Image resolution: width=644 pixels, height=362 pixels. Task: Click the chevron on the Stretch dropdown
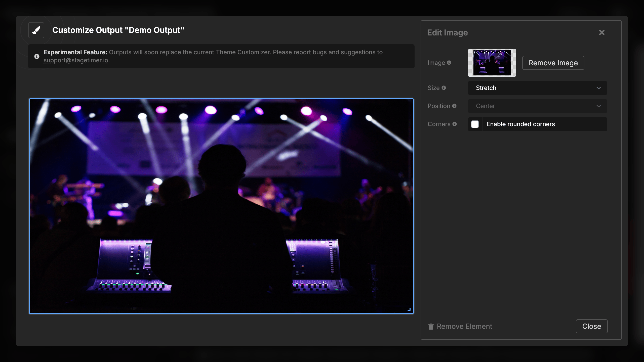click(598, 88)
